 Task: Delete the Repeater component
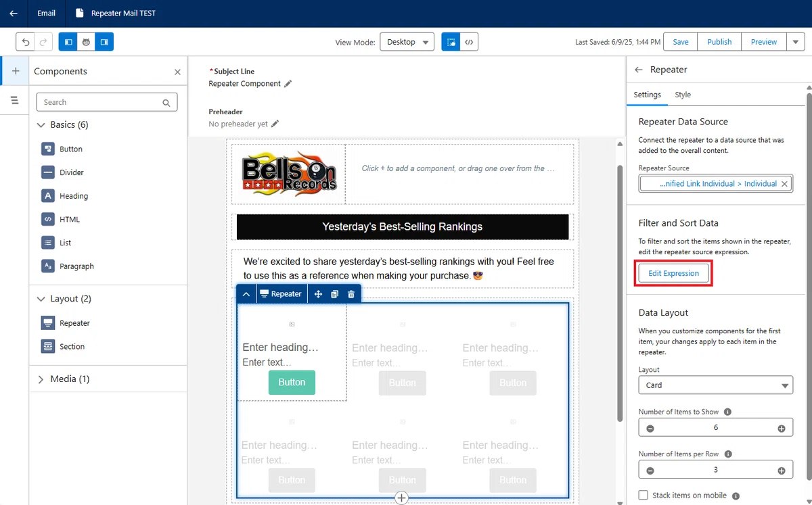click(x=351, y=294)
